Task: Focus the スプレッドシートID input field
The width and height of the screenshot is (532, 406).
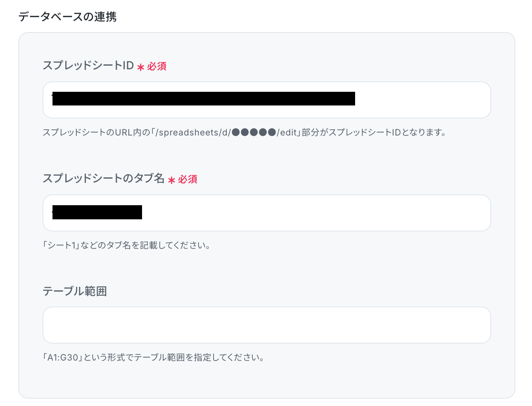Action: coord(266,100)
